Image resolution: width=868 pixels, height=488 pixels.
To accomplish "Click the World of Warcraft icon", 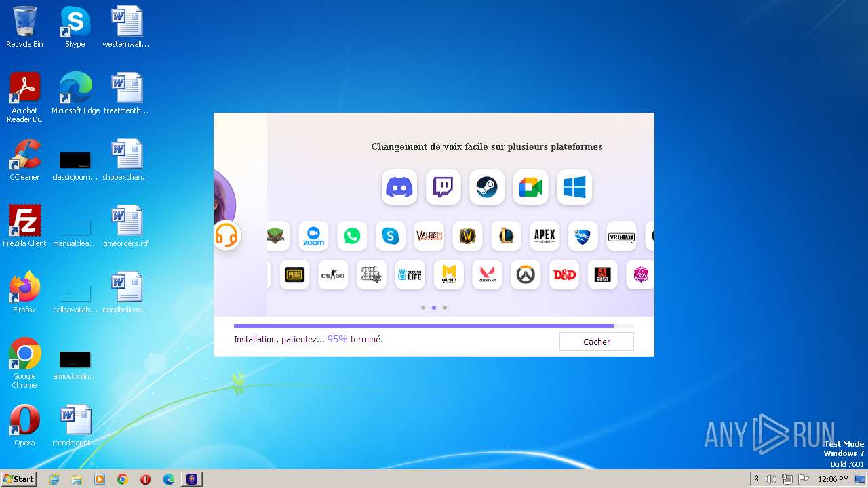I will click(467, 236).
